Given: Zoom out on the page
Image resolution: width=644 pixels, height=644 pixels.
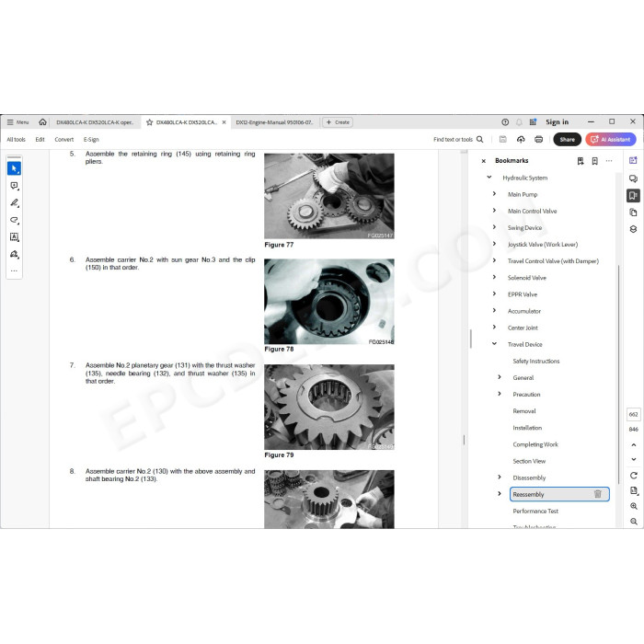Looking at the screenshot, I should pos(634,522).
